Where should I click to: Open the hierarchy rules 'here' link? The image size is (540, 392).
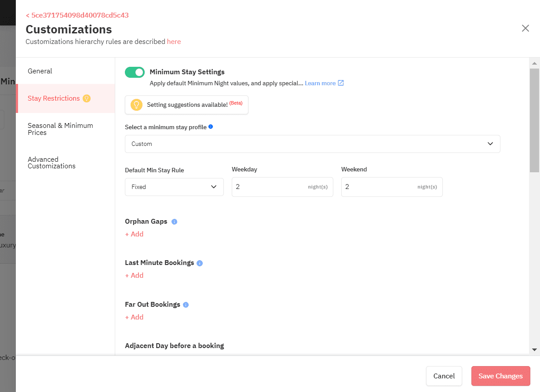tap(174, 42)
